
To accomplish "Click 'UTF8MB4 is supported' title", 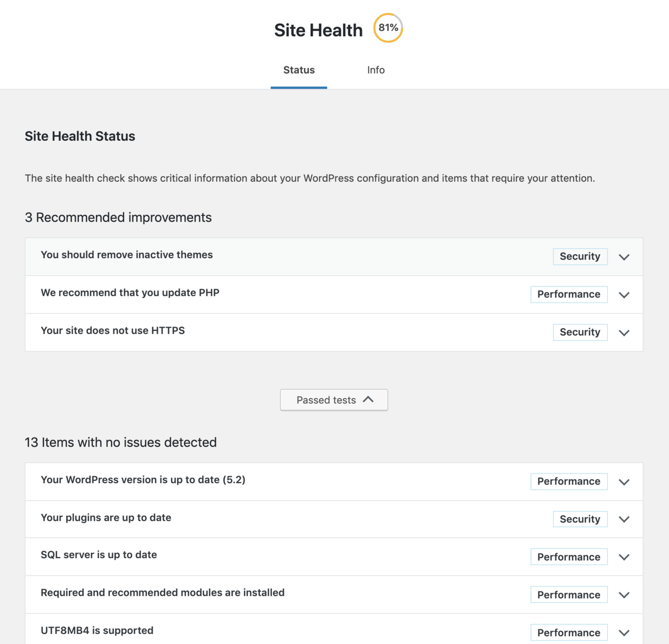I will [x=97, y=631].
